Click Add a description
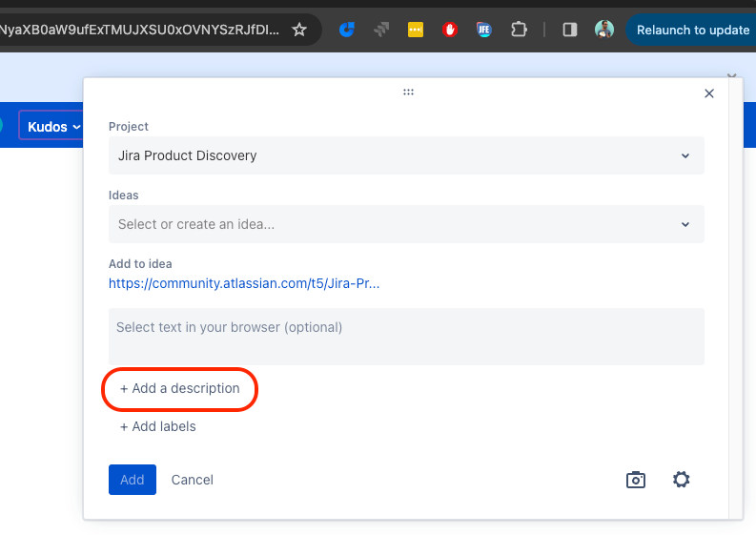 click(179, 388)
